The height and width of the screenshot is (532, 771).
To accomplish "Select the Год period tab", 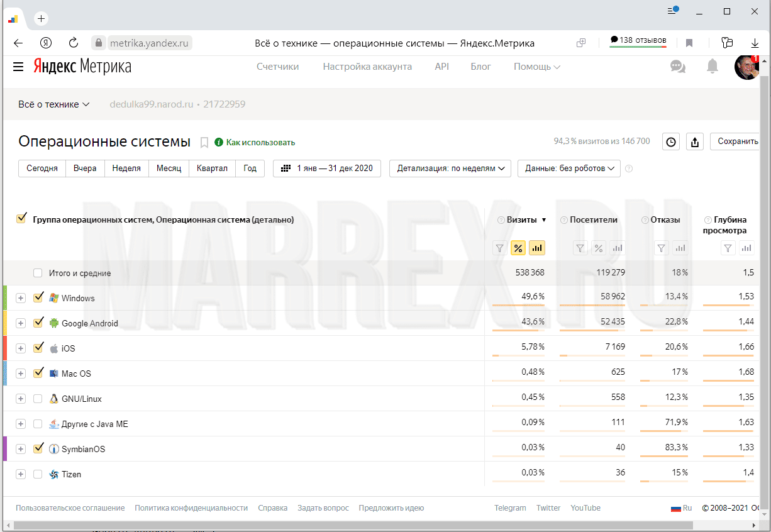I will click(x=250, y=169).
